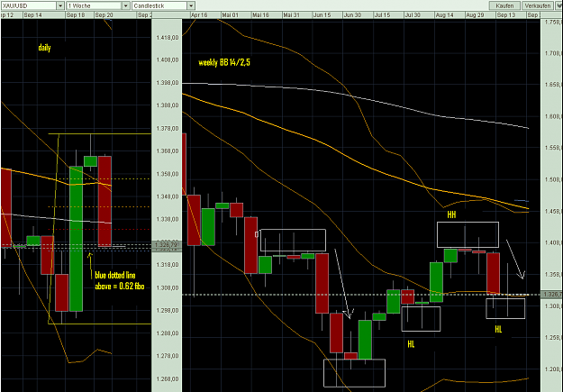Click the 1.338,00 price axis label
The width and height of the screenshot is (563, 392).
pyautogui.click(x=168, y=219)
